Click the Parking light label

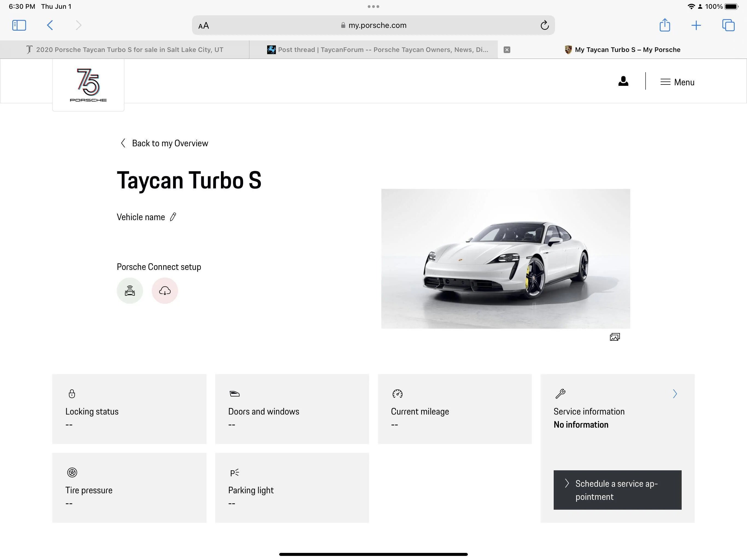click(x=250, y=490)
